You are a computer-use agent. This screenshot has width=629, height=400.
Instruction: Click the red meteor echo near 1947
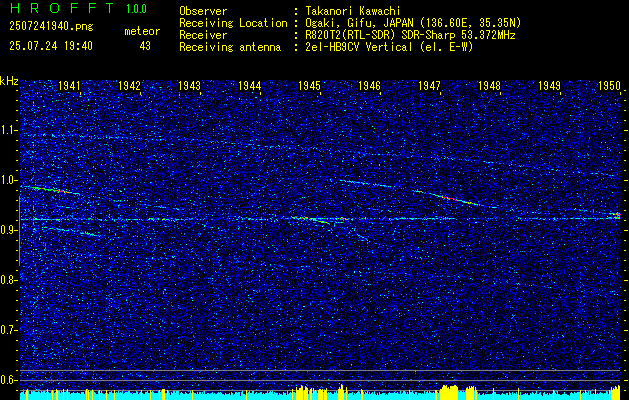click(x=455, y=199)
